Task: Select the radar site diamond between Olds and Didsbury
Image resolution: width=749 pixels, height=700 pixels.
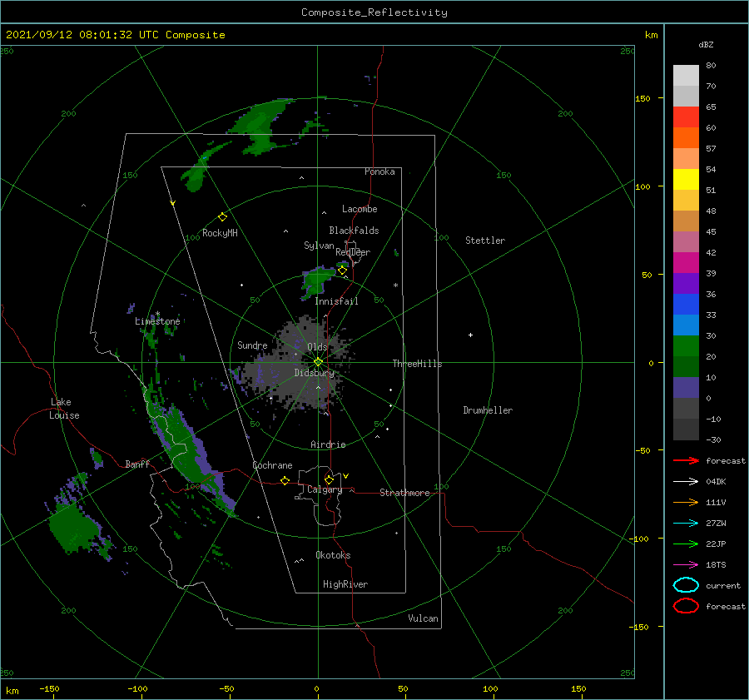Action: (318, 362)
